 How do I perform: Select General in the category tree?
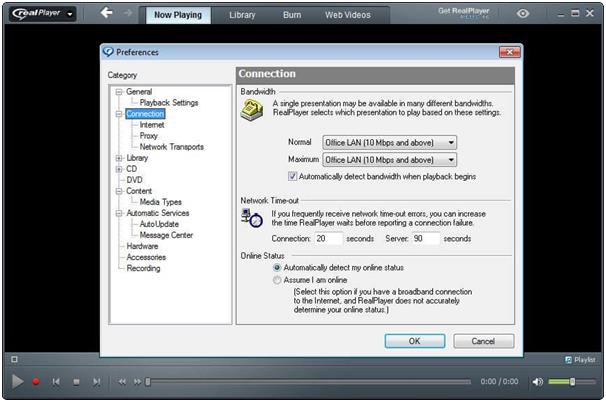pyautogui.click(x=139, y=92)
